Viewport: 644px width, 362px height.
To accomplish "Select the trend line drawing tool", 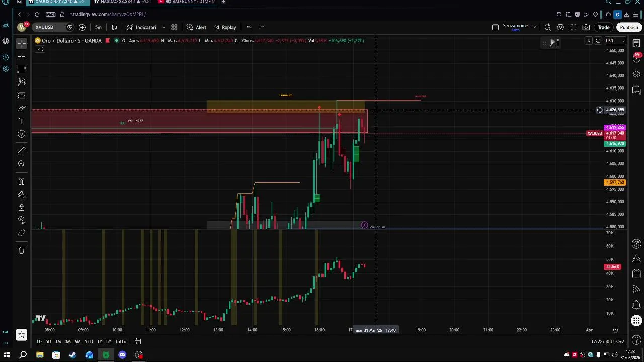I will (21, 56).
